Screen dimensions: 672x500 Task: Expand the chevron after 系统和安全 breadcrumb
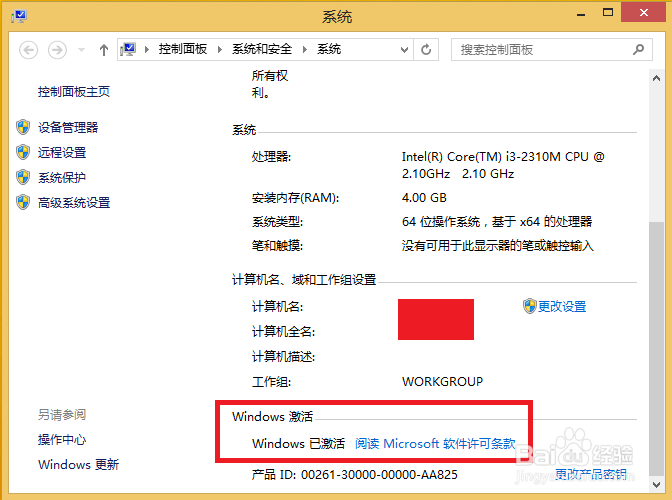point(305,50)
